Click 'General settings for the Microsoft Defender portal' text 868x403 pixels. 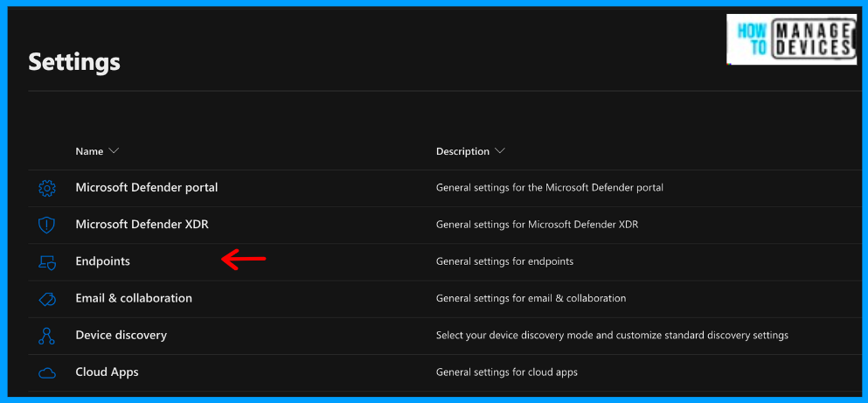tap(550, 188)
